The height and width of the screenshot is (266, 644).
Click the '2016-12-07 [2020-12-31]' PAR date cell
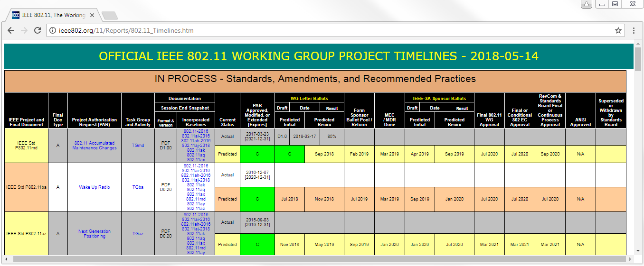257,175
